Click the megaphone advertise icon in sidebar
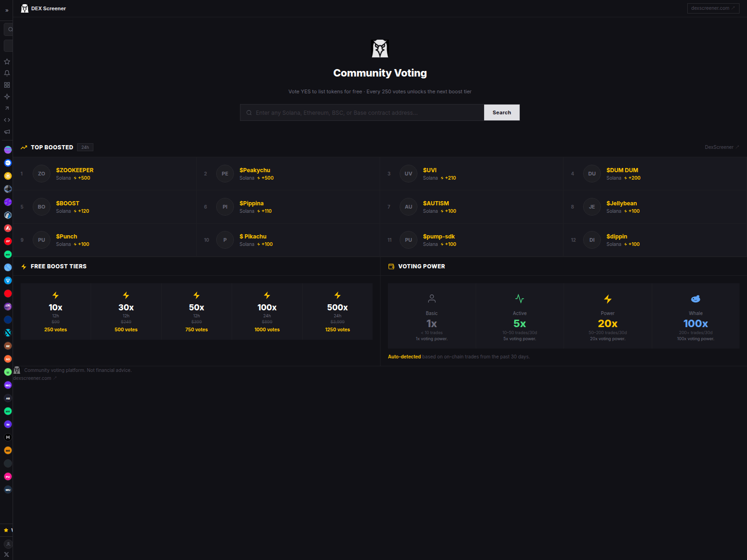747x560 pixels. pos(7,132)
